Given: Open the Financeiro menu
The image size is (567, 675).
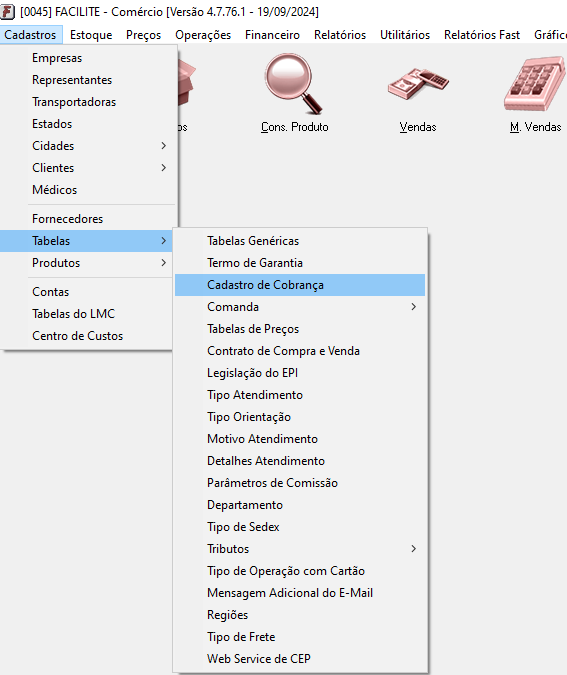Looking at the screenshot, I should 273,35.
